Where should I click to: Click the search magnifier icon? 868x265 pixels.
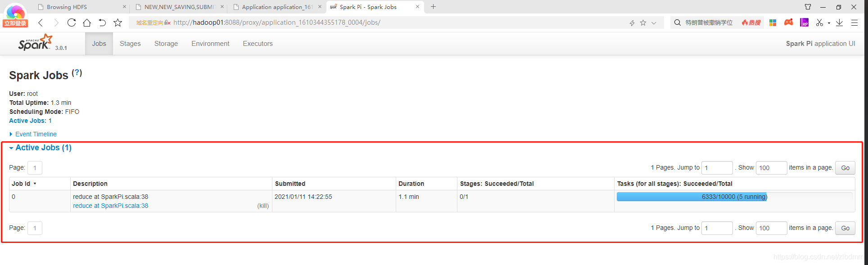tap(677, 22)
